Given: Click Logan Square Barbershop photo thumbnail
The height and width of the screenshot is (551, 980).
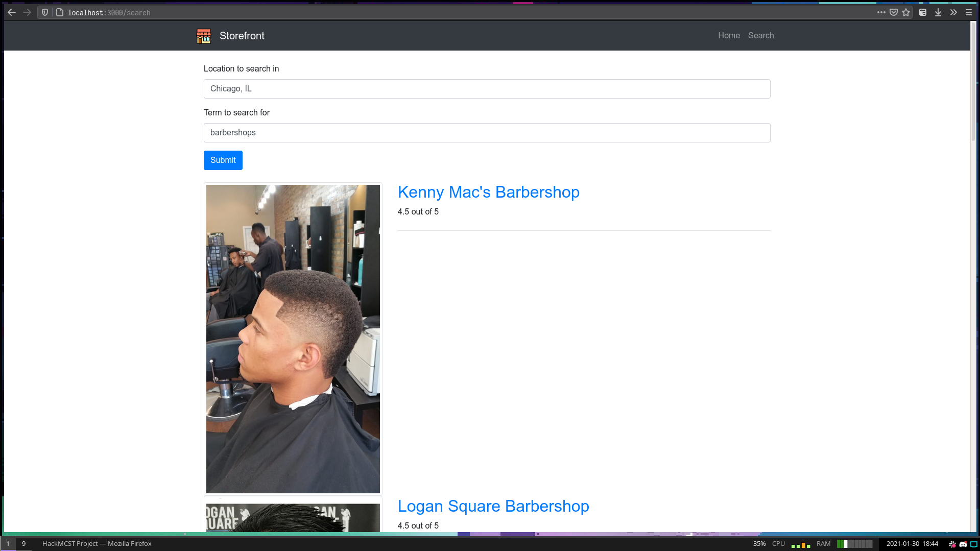Looking at the screenshot, I should (293, 515).
